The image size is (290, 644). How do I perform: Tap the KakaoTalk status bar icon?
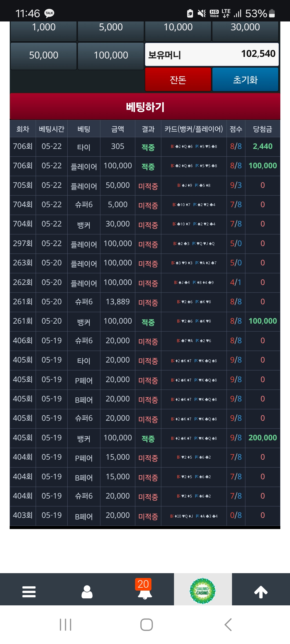pyautogui.click(x=49, y=13)
